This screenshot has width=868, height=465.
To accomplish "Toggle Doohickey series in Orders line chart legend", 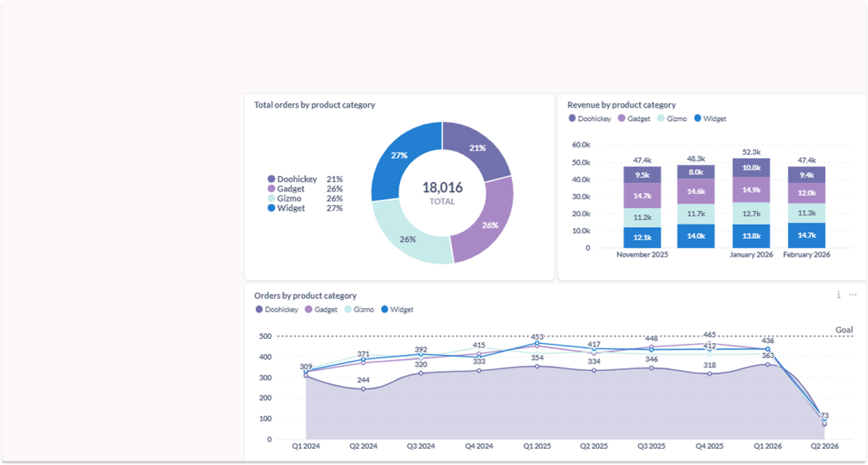I will tap(277, 310).
